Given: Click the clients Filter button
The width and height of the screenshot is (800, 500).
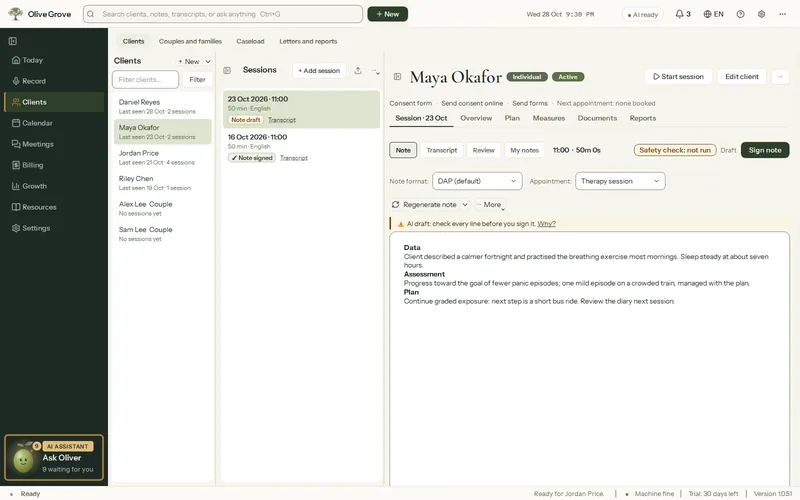Looking at the screenshot, I should click(x=197, y=80).
